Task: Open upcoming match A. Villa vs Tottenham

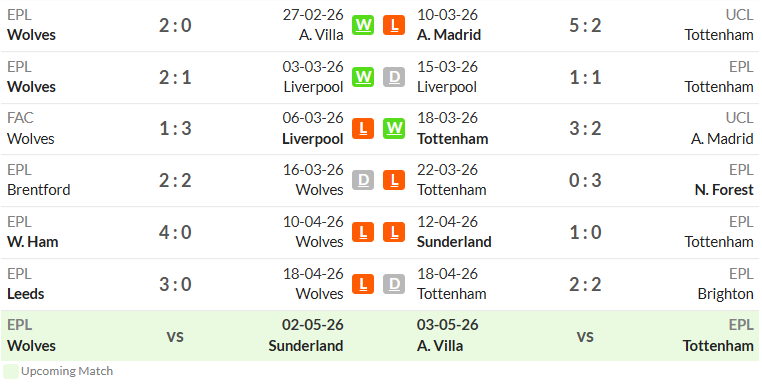Action: 585,336
